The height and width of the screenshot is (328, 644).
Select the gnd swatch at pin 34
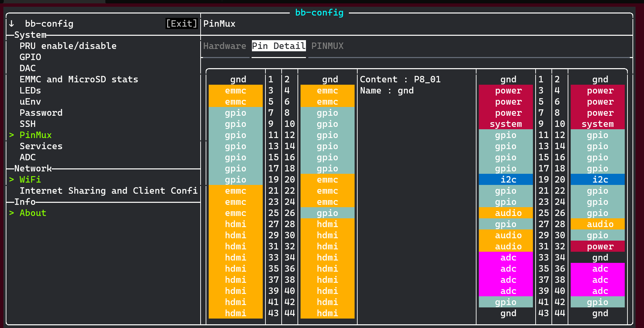tap(600, 257)
